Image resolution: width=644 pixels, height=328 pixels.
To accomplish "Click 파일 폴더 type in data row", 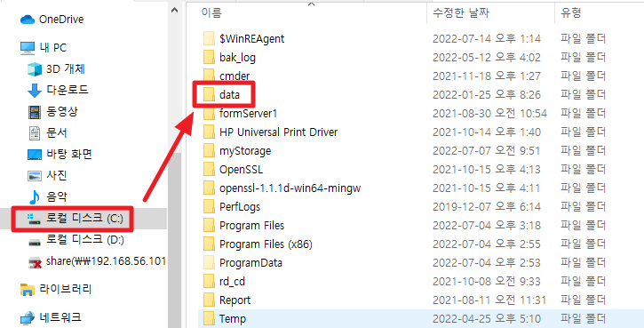I will pyautogui.click(x=584, y=95).
